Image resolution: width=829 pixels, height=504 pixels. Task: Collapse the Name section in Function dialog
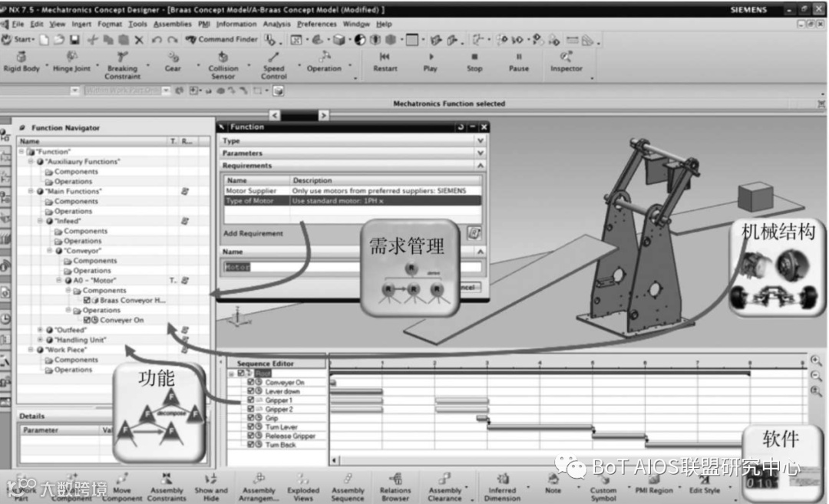point(480,252)
